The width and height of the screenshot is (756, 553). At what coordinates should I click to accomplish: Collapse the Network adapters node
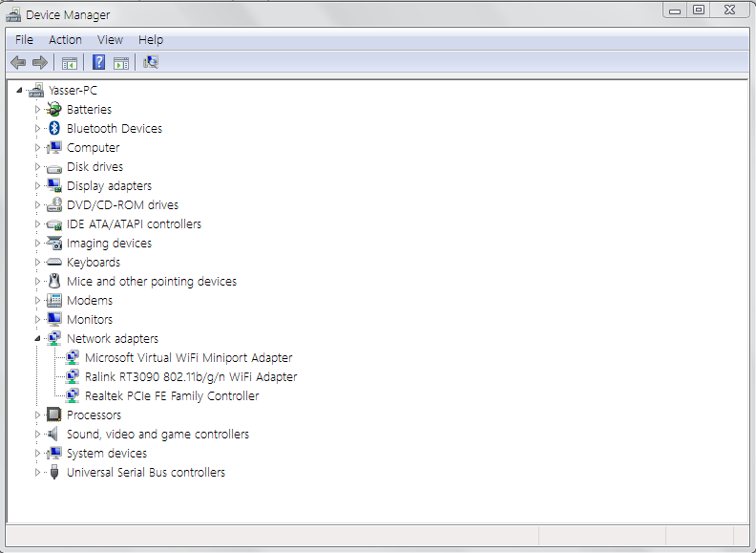click(x=37, y=339)
